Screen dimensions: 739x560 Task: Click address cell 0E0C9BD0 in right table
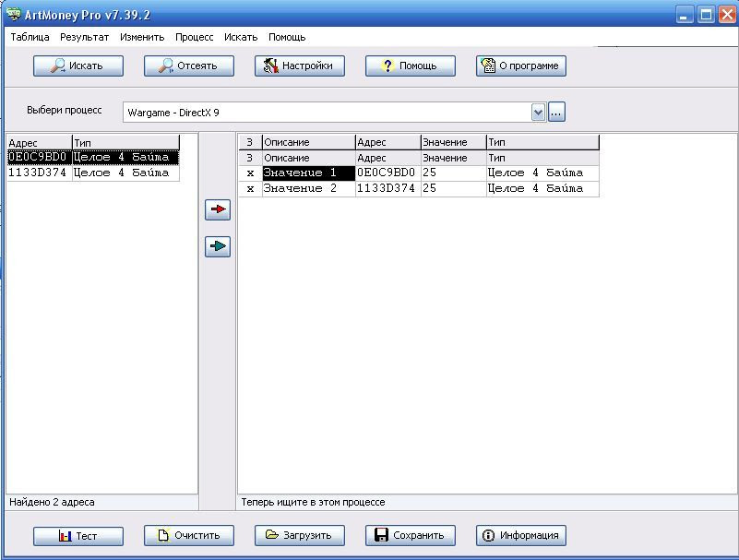tap(387, 173)
